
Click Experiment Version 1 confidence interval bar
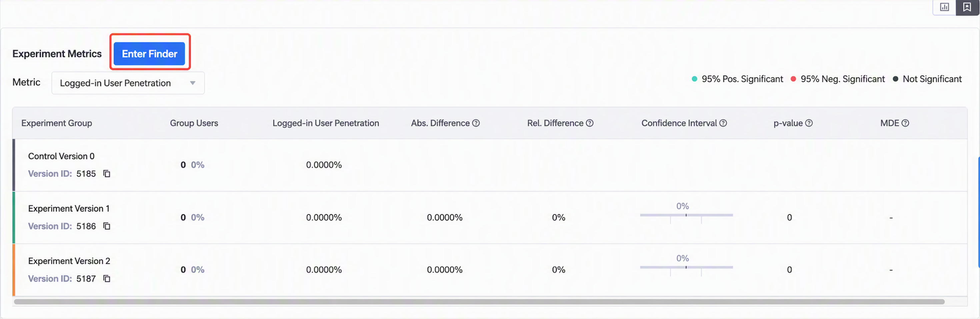[686, 215]
